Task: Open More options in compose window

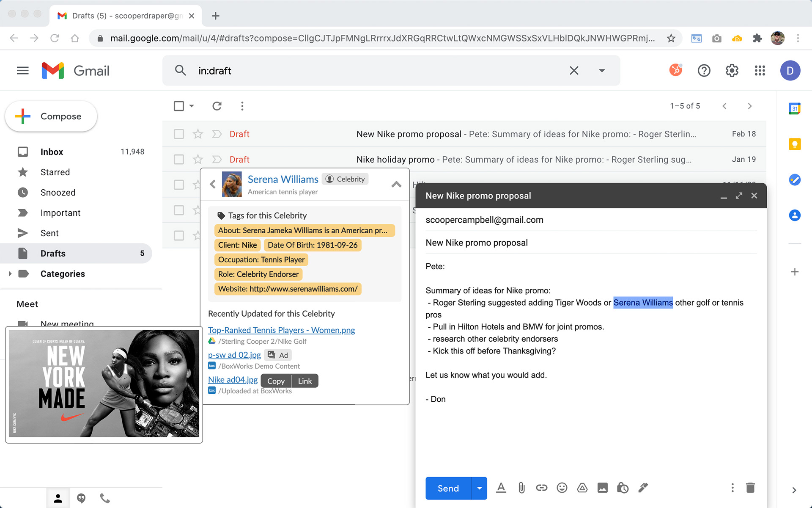Action: [732, 488]
